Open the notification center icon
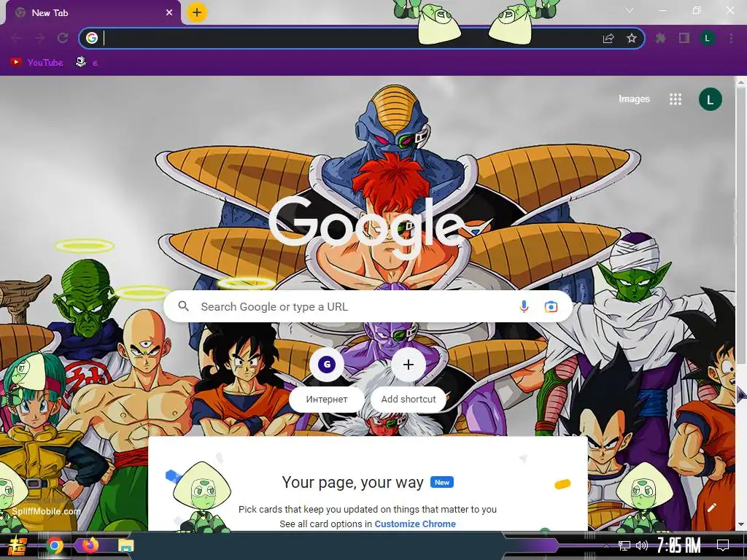 click(723, 545)
